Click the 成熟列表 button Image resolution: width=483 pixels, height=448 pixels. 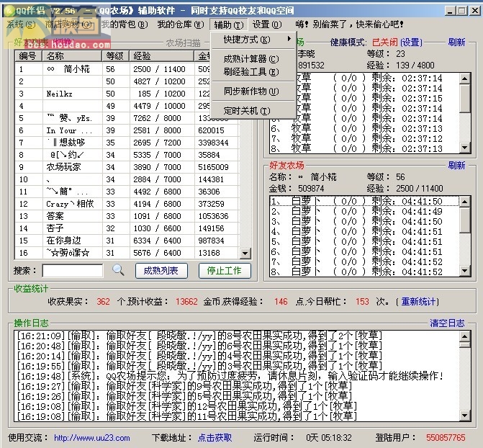click(x=161, y=271)
